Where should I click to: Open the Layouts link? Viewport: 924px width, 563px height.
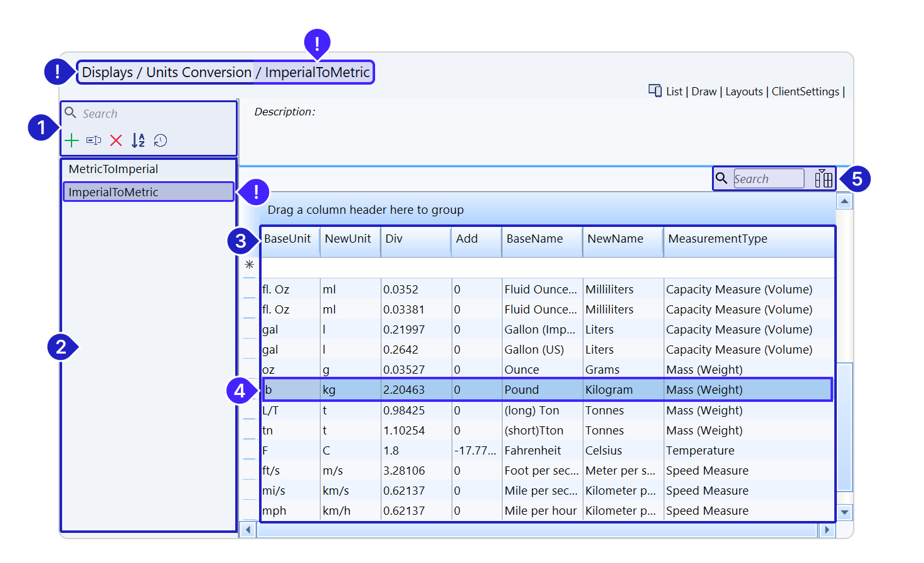744,92
